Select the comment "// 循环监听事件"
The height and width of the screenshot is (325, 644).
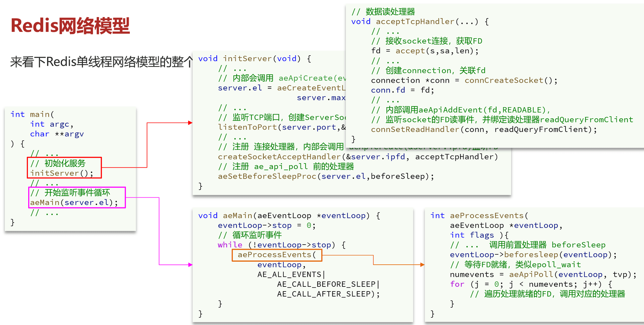pos(250,235)
